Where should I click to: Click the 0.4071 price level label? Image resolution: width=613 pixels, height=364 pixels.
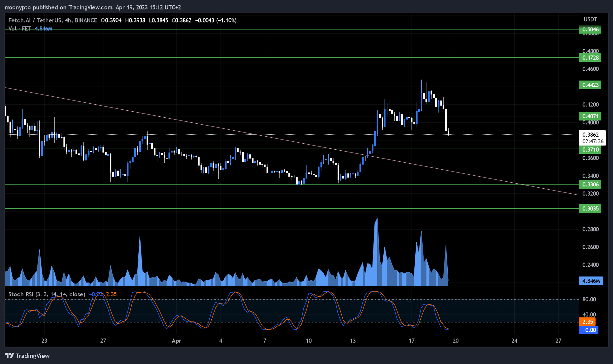pyautogui.click(x=590, y=116)
